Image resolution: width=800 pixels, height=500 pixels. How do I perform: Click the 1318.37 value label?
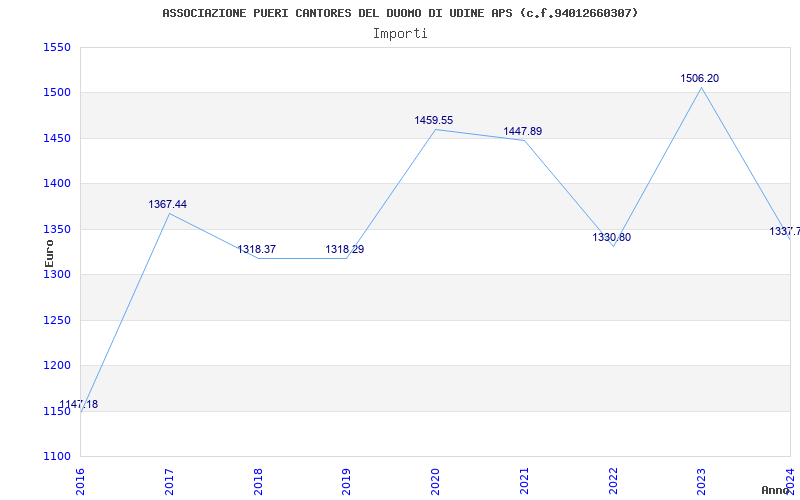click(256, 249)
